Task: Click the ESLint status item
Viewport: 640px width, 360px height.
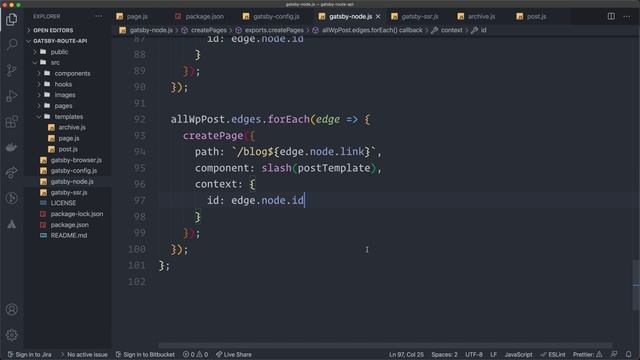Action: click(x=553, y=354)
